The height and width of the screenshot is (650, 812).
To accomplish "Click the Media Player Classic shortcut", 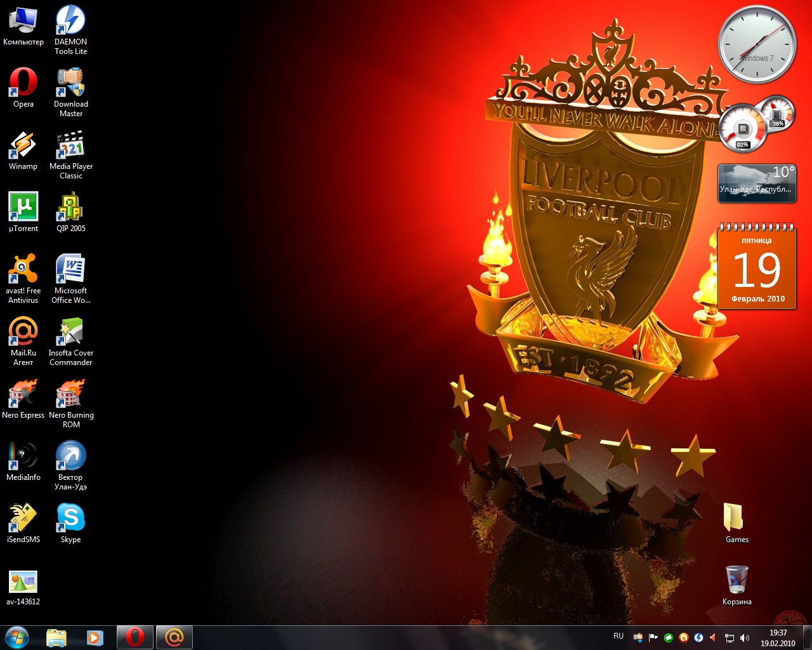I will [x=70, y=146].
